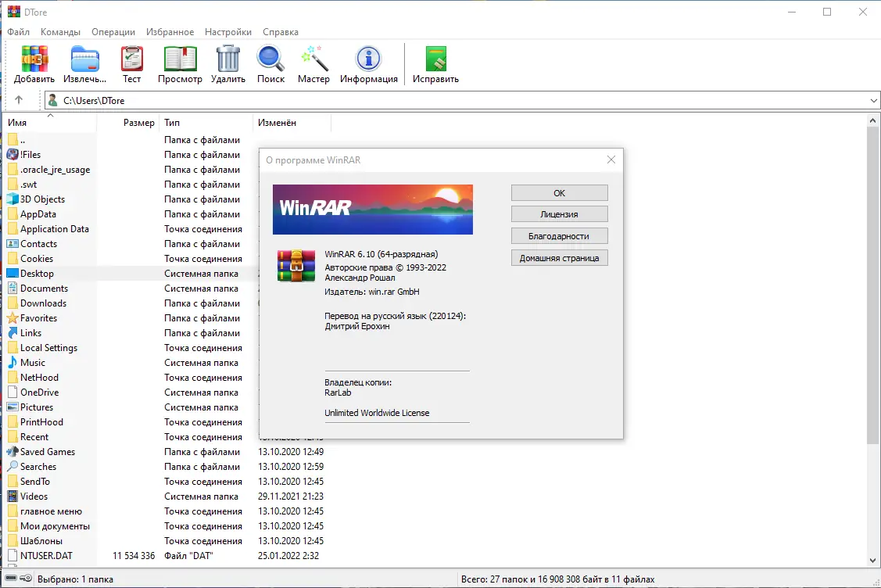Click the file list scrollbar down arrow
The image size is (881, 588).
pyautogui.click(x=872, y=560)
